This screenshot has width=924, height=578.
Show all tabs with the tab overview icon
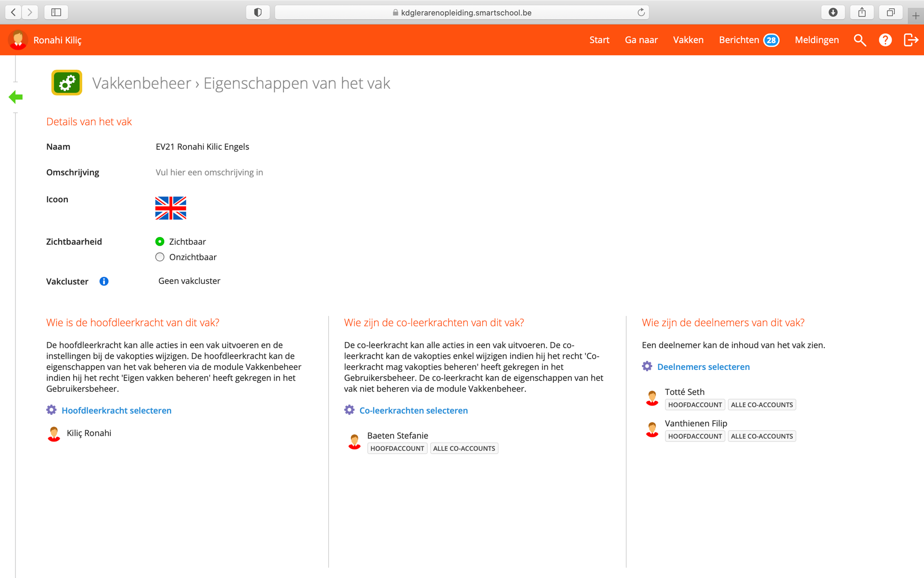click(x=891, y=13)
